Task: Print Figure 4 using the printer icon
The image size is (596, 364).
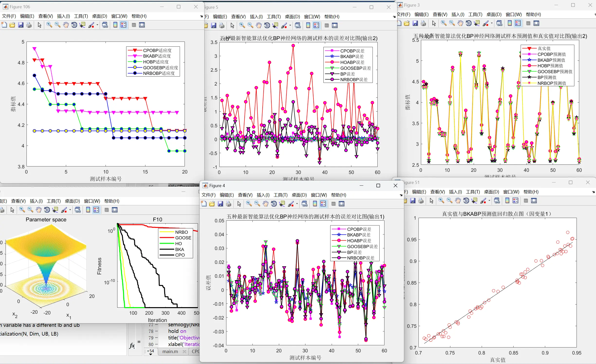Action: (228, 204)
